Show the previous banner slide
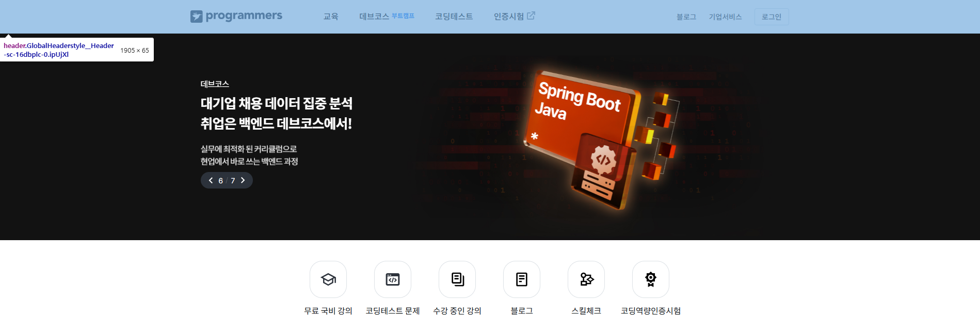This screenshot has width=980, height=329. pyautogui.click(x=211, y=180)
